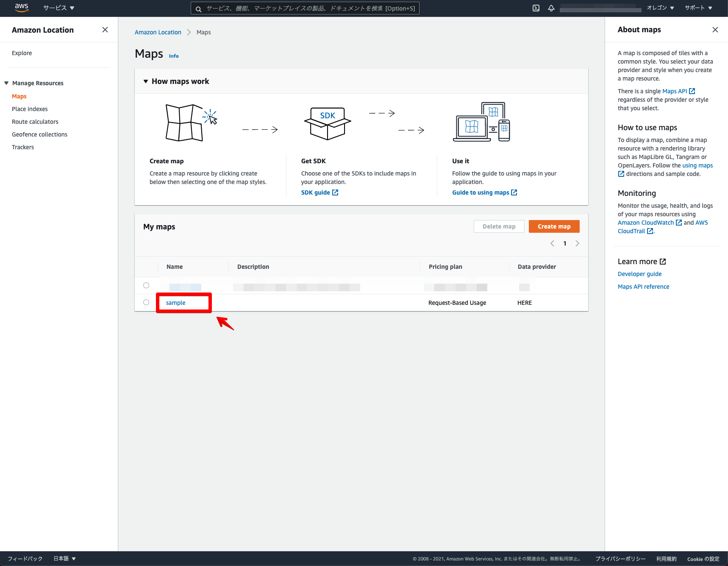Open the オレゴン region dropdown
Viewport: 728px width, 566px height.
point(660,8)
